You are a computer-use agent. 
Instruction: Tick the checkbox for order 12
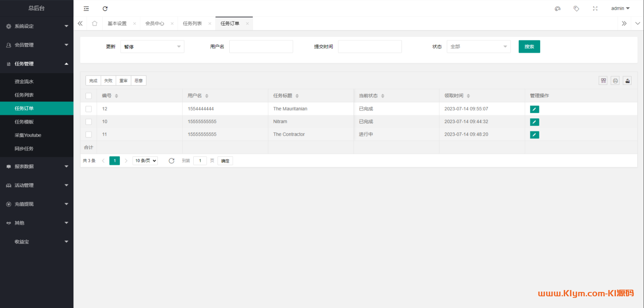pos(89,109)
